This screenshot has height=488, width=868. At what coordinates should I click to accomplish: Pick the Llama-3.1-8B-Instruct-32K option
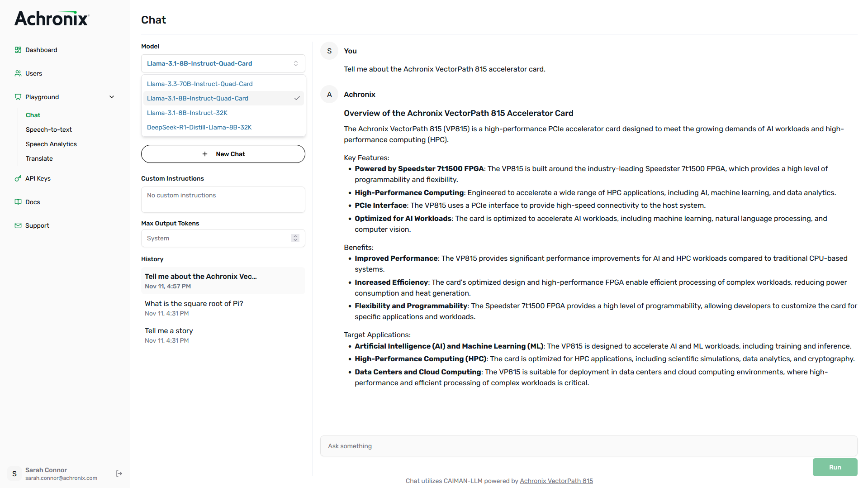187,113
